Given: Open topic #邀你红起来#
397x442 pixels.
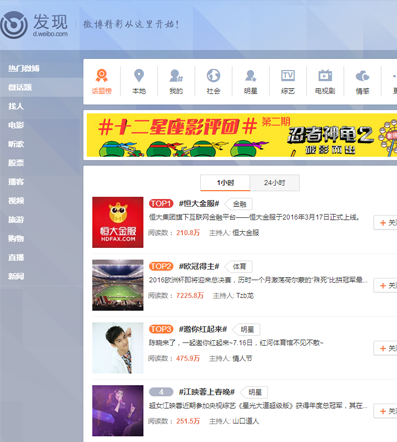Looking at the screenshot, I should tap(203, 329).
